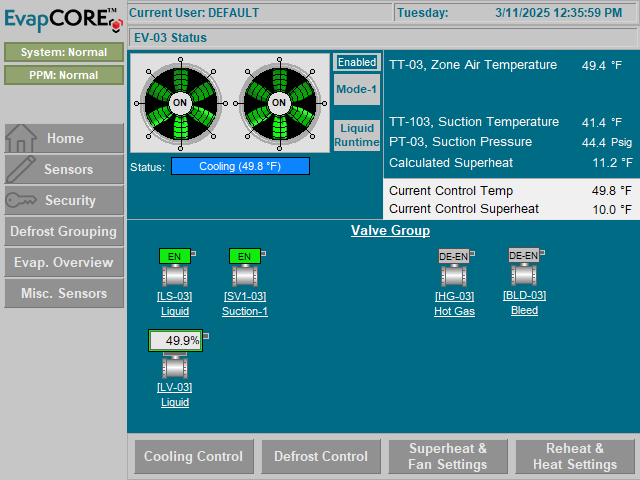Viewport: 640px width, 480px height.
Task: Click the 11.2 °F superheat value
Action: point(612,163)
